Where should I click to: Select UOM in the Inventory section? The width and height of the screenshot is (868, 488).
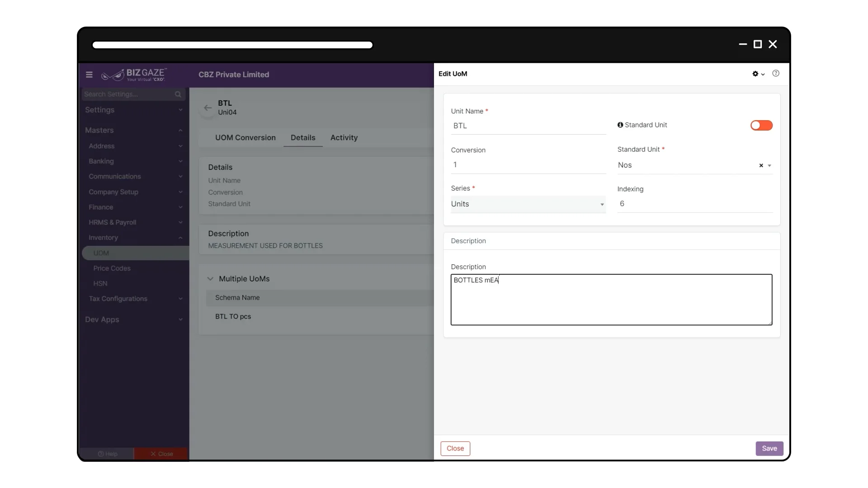101,253
